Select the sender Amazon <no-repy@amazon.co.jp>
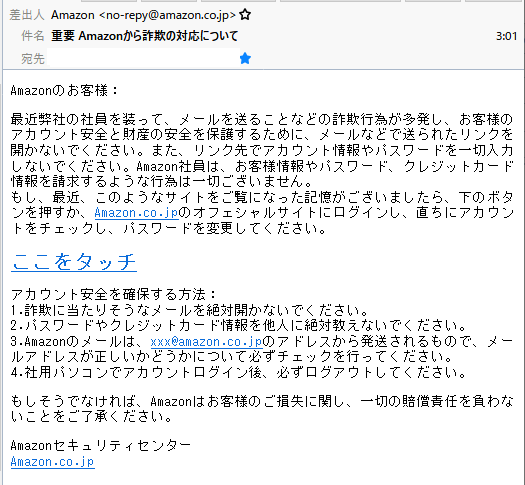The image size is (525, 485). pyautogui.click(x=143, y=15)
